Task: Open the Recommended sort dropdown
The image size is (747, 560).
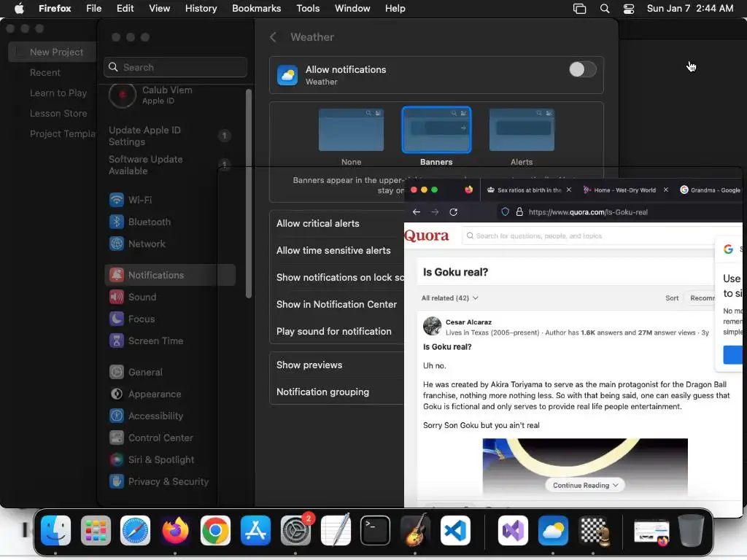Action: (x=700, y=298)
